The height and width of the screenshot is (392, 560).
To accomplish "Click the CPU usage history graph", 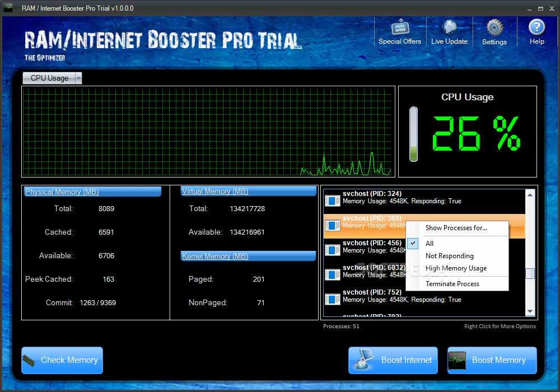I will tap(208, 132).
